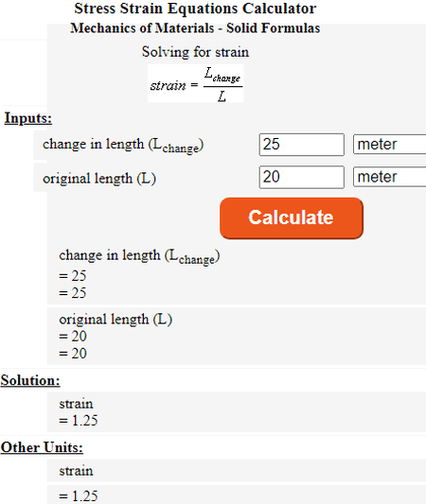Click the strain formula image

pos(196,83)
